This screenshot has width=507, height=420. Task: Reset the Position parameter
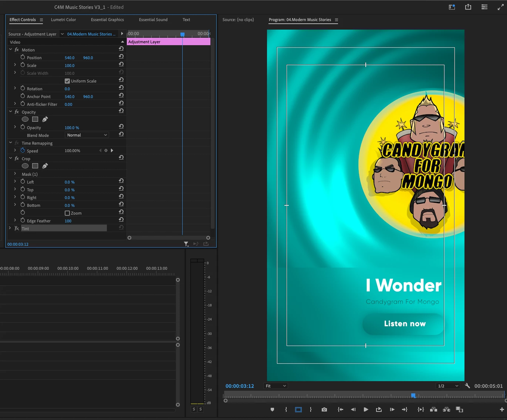coord(121,57)
